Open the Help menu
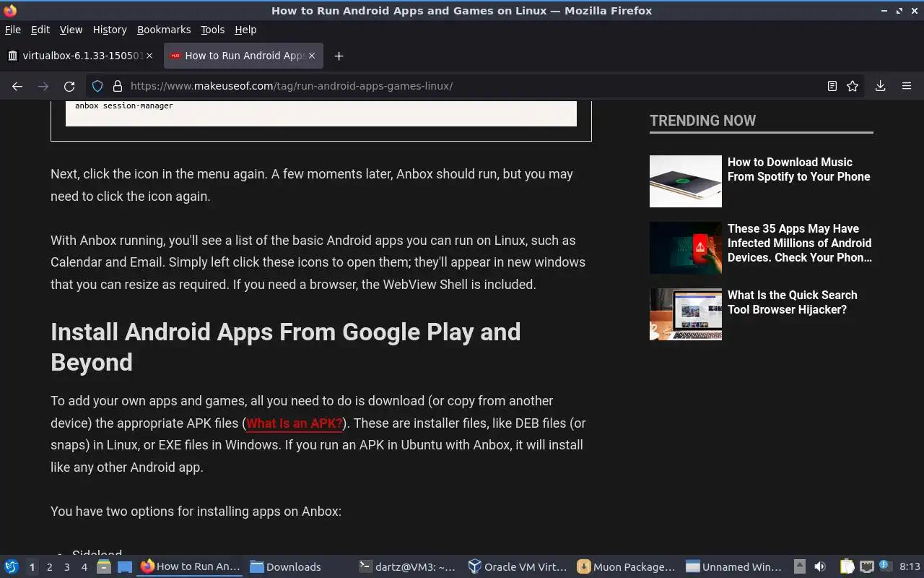Viewport: 924px width, 578px height. tap(245, 30)
